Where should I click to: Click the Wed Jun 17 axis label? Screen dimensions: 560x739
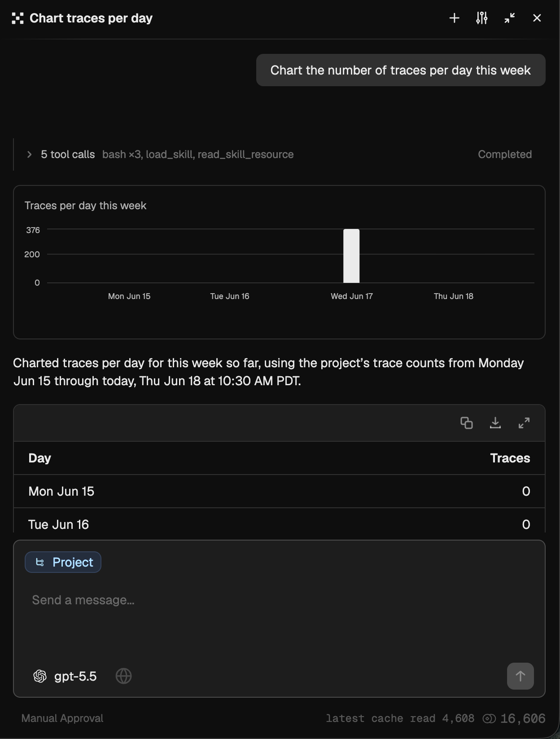click(352, 296)
